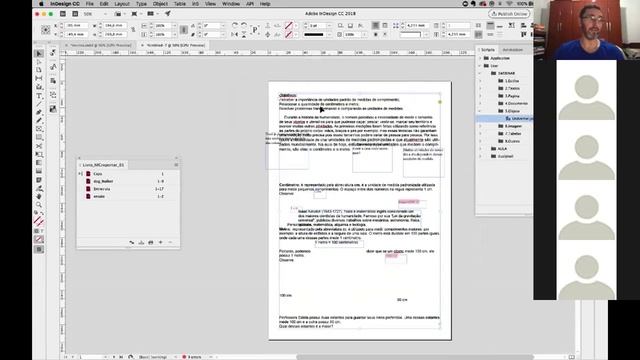Open Adobe Stock from application bar

coord(75,13)
